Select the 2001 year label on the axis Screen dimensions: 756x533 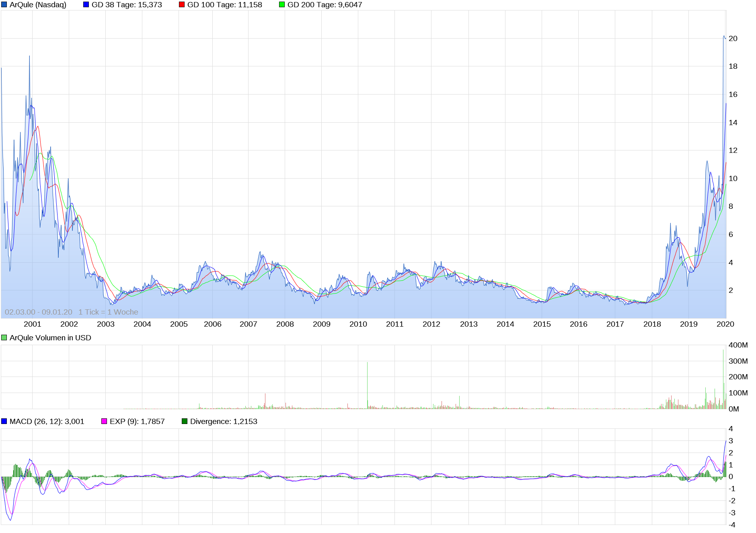click(33, 324)
